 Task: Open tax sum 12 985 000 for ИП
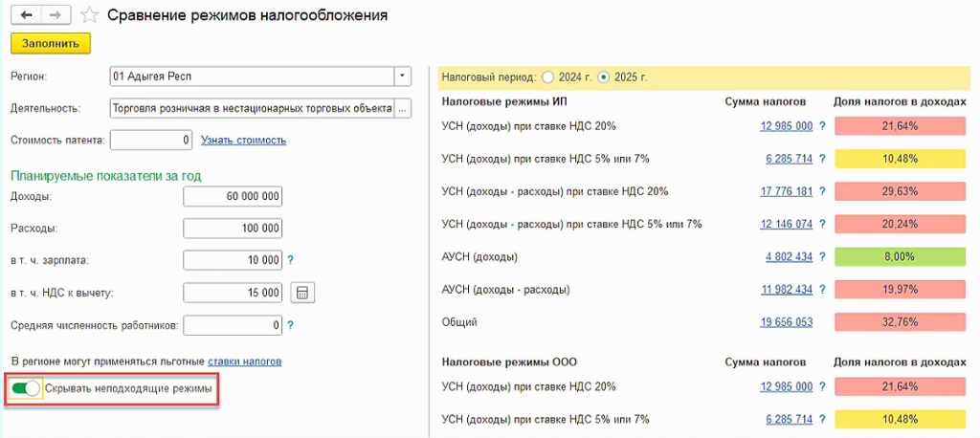click(787, 126)
